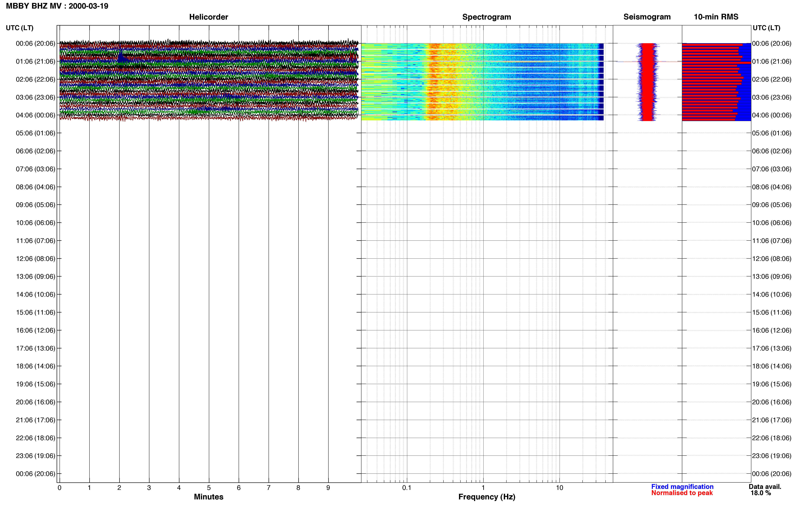Click the 'Frequency (Hz)' x-axis label
Screen dimensions: 812x508
(487, 497)
